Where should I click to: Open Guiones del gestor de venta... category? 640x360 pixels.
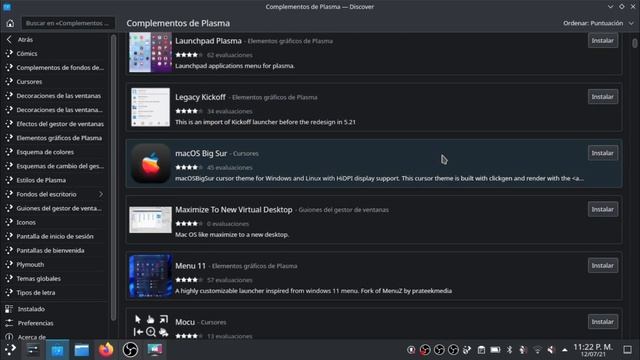click(x=55, y=209)
